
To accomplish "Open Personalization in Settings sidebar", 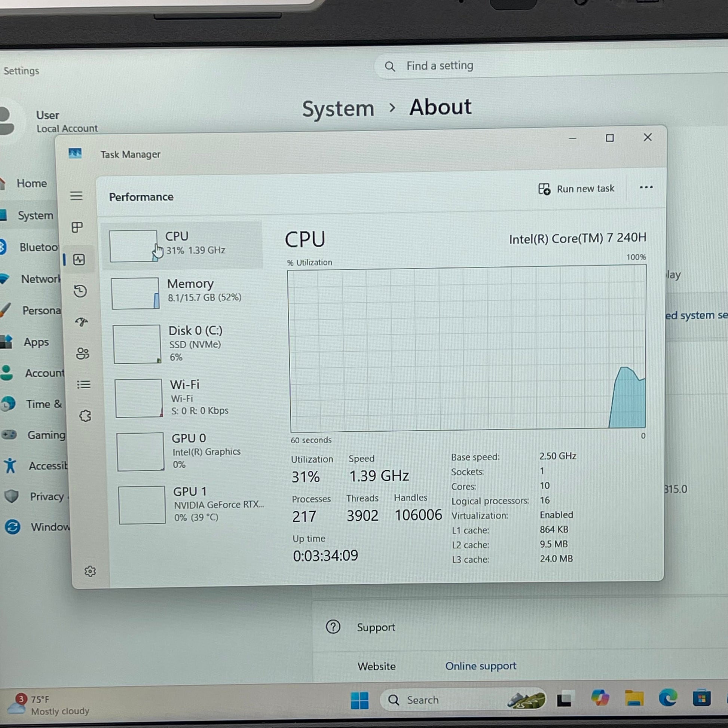I will (32, 311).
